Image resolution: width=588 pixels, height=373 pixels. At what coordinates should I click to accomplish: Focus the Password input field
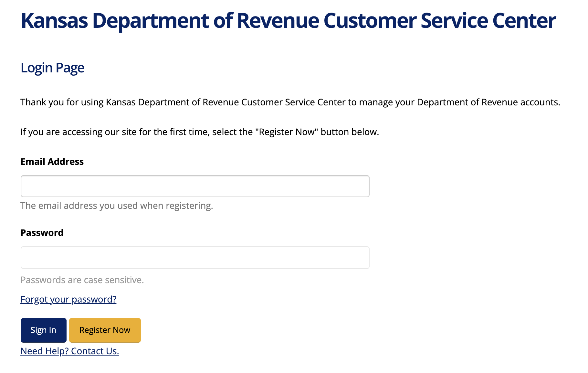(x=195, y=258)
